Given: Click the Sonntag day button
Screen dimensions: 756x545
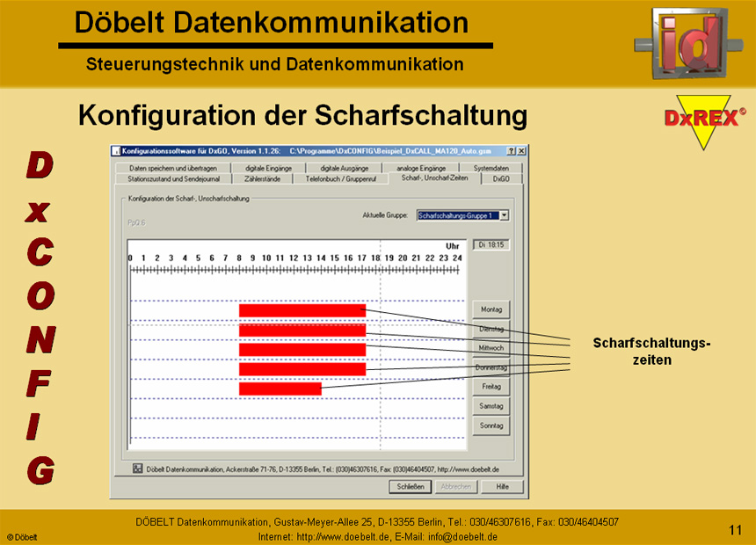Looking at the screenshot, I should click(x=491, y=425).
